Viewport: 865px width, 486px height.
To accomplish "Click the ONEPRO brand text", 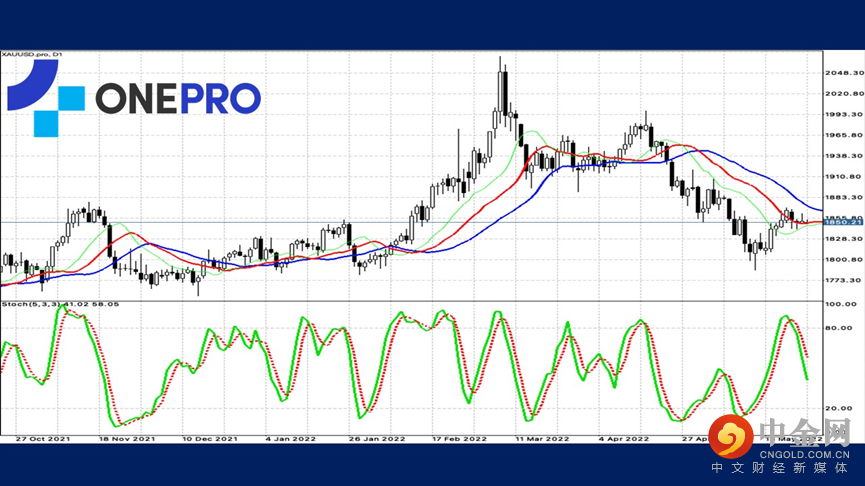I will (178, 98).
